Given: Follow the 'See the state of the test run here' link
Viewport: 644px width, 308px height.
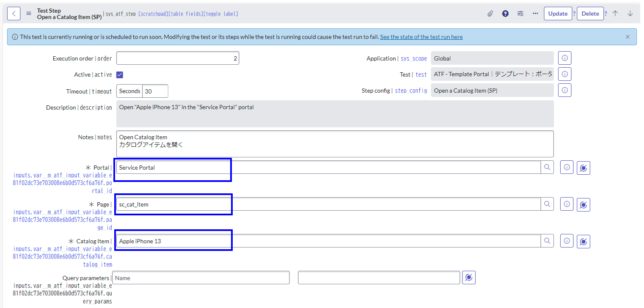Looking at the screenshot, I should [421, 37].
